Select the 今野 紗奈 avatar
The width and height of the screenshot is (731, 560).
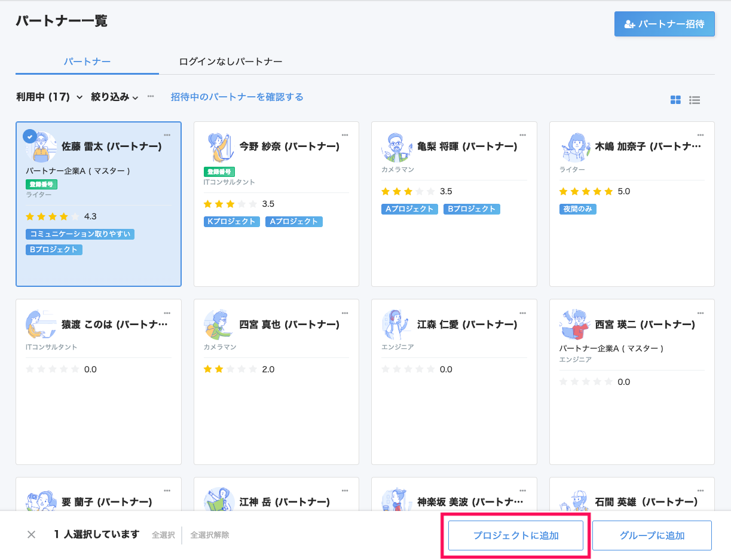(219, 147)
